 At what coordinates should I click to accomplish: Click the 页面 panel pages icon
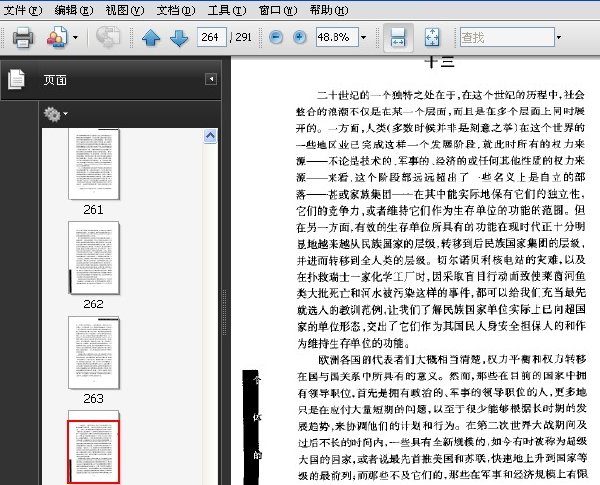[16, 80]
